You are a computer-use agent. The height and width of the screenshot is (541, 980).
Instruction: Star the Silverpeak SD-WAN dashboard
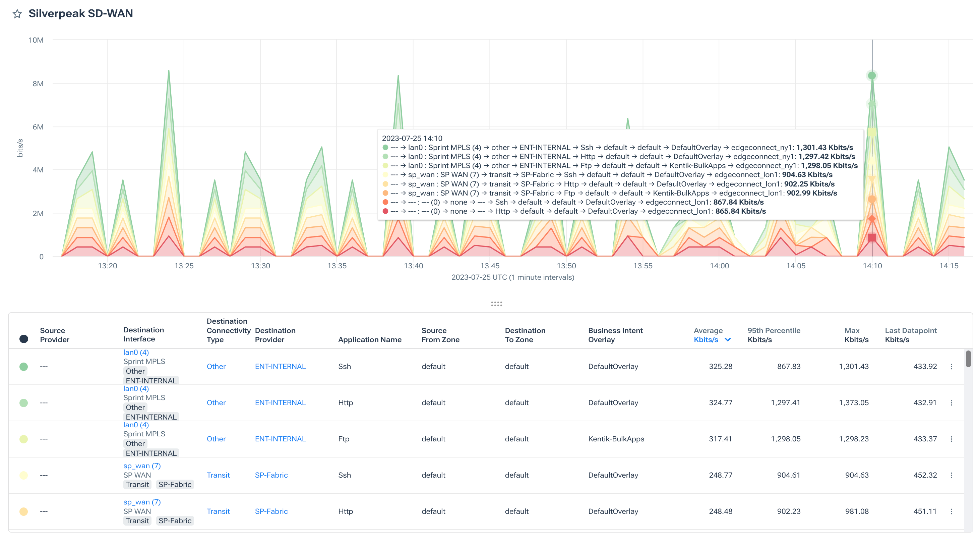point(17,14)
